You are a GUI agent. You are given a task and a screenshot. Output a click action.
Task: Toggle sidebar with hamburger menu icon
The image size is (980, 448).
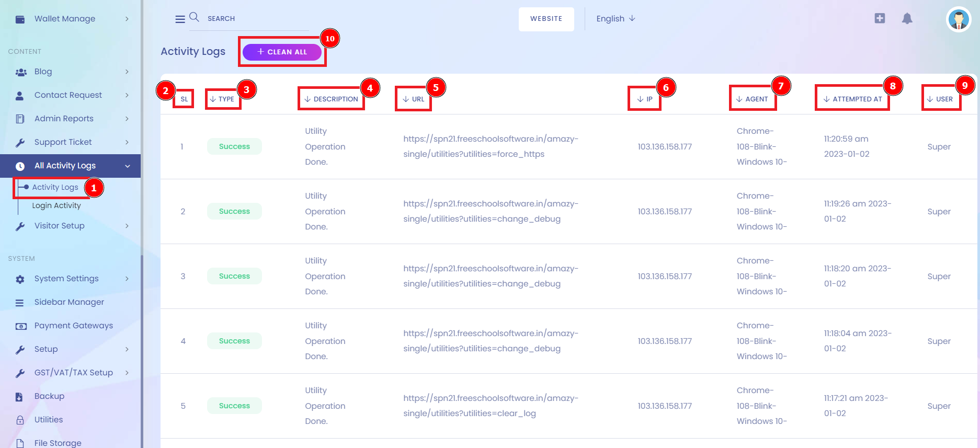pos(180,19)
